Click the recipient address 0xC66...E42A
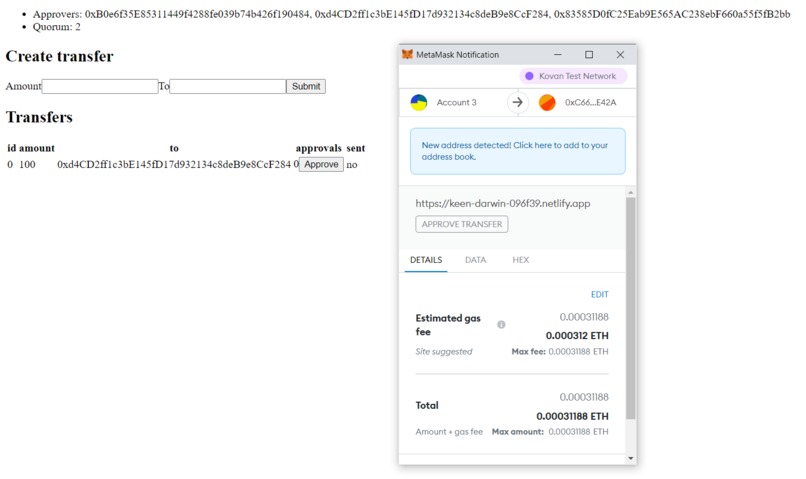This screenshot has height=479, width=806. (590, 102)
